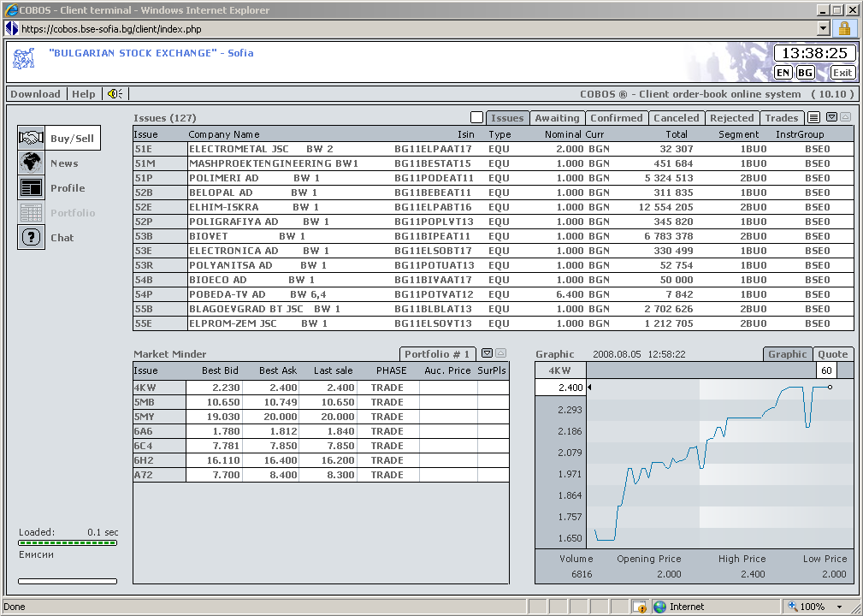Switch the language to EN
The width and height of the screenshot is (863, 616).
pos(783,73)
